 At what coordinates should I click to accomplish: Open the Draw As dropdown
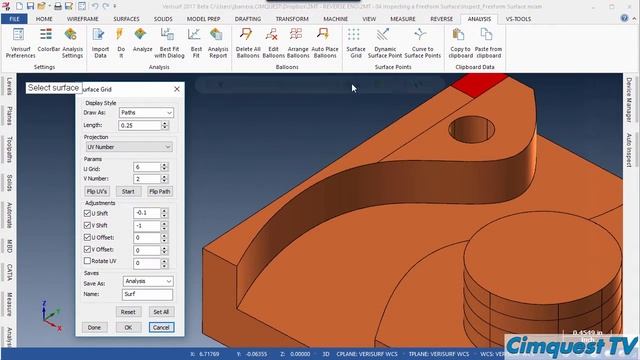pos(146,113)
